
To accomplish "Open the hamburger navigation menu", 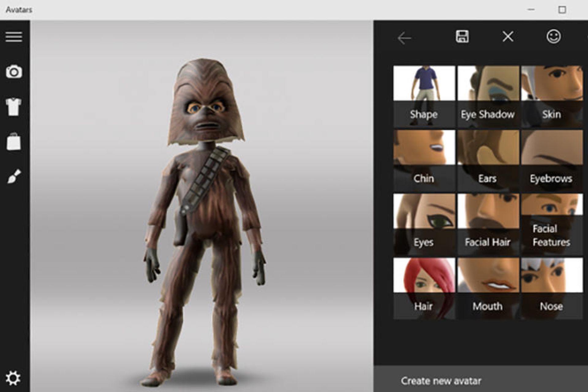I will point(14,37).
